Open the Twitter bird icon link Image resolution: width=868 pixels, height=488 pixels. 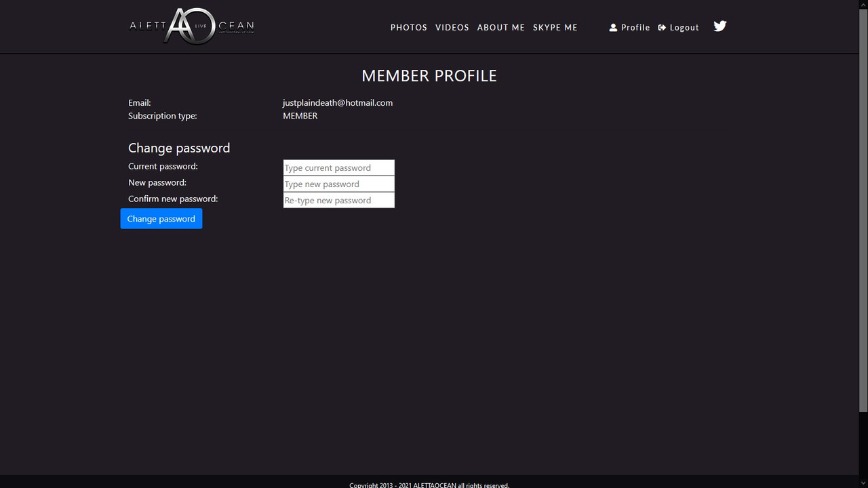pyautogui.click(x=719, y=26)
